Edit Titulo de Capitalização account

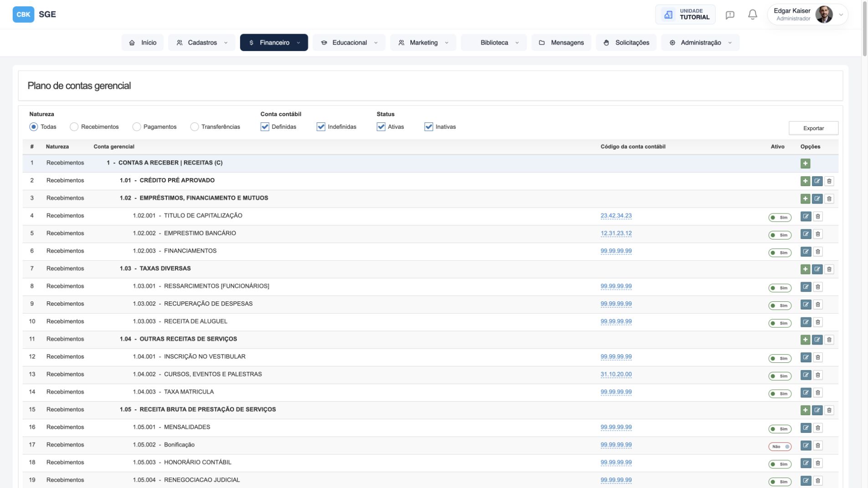pyautogui.click(x=806, y=216)
